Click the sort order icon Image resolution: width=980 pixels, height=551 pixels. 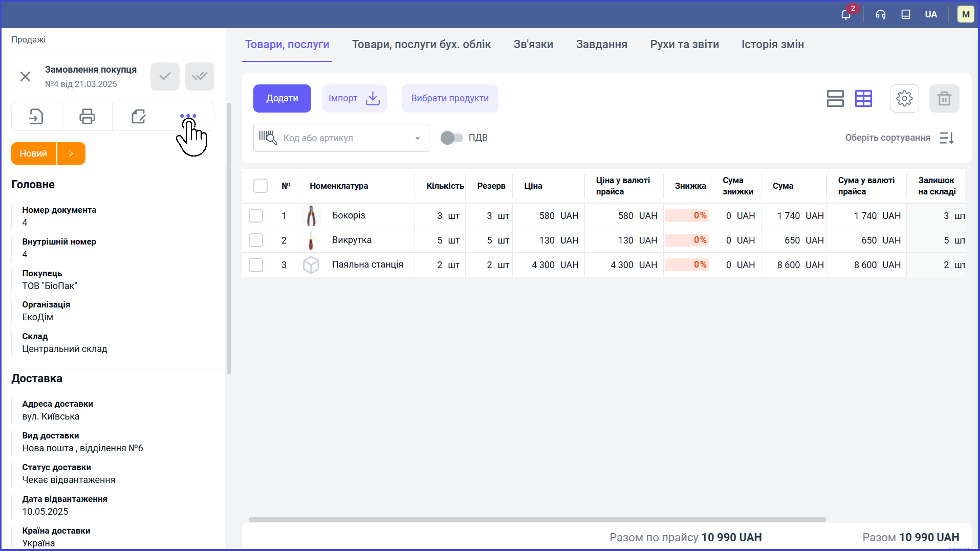[947, 138]
